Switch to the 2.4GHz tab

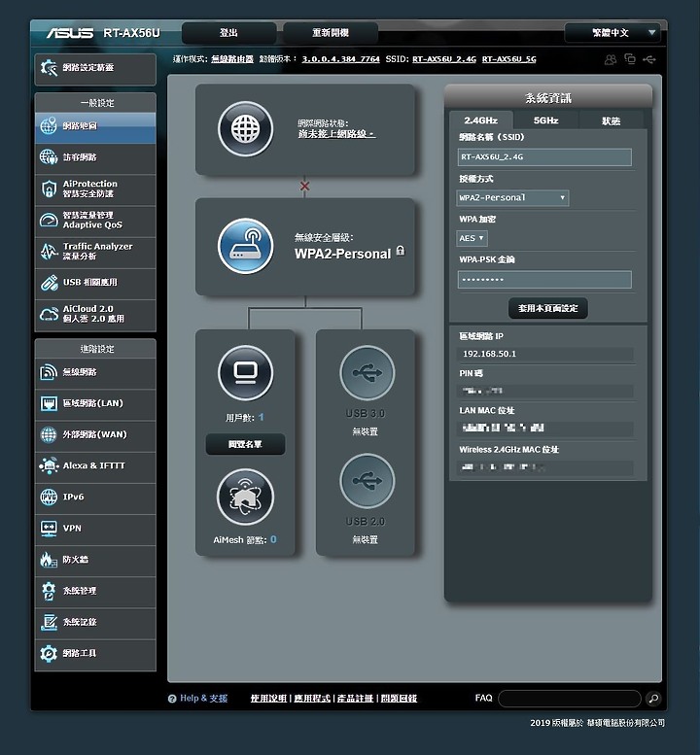[x=480, y=120]
